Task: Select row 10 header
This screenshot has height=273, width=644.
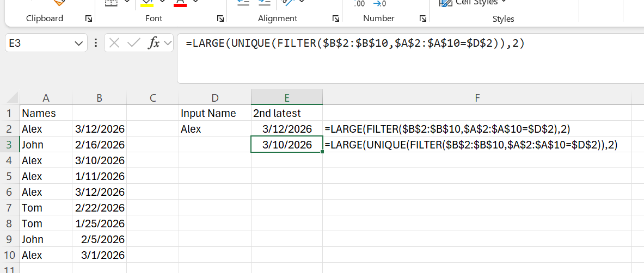Action: tap(10, 255)
